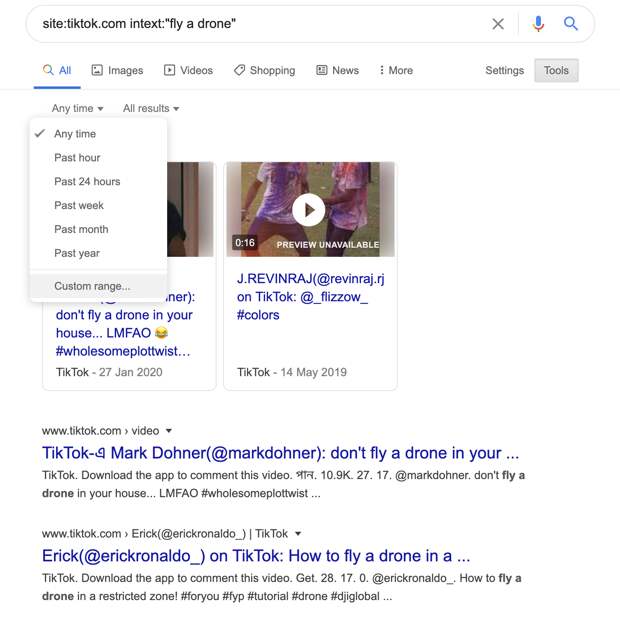Expand the Any time dropdown
This screenshot has height=619, width=620.
point(78,108)
